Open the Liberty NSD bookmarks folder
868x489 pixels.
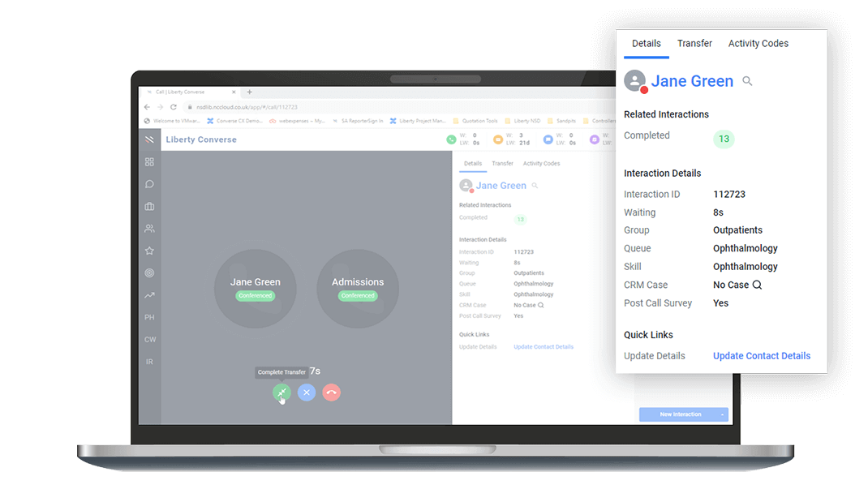tap(528, 119)
